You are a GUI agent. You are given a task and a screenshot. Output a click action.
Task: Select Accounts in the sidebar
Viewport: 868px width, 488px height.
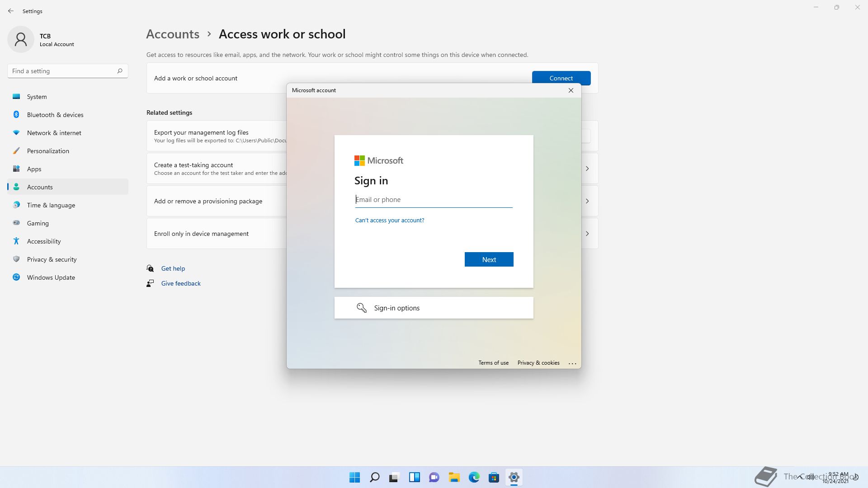(x=68, y=187)
